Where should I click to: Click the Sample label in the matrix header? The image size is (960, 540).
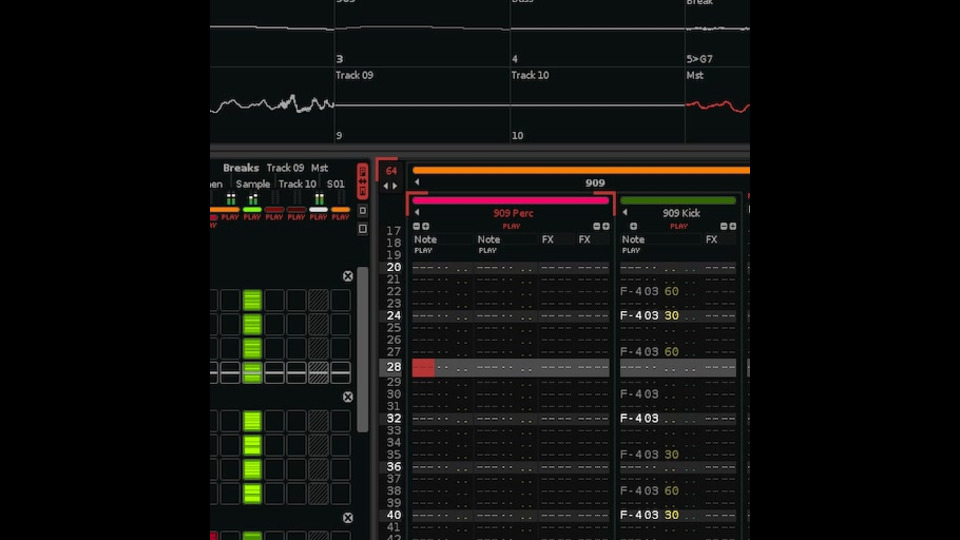(x=253, y=184)
